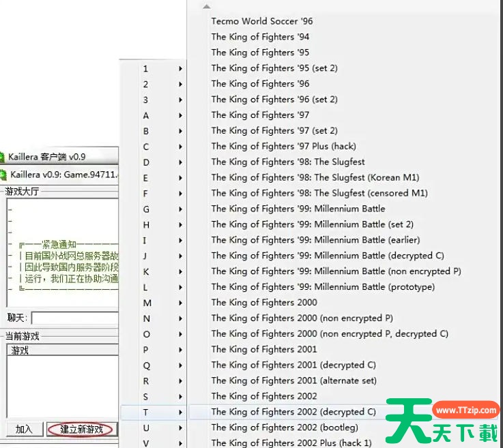
Task: Open games starting with P
Action: pyautogui.click(x=154, y=350)
